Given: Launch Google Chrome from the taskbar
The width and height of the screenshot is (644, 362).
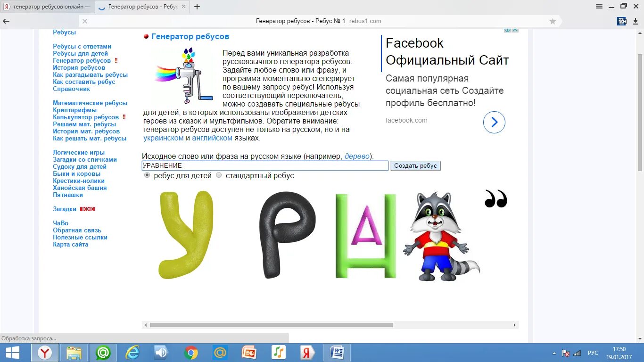Looking at the screenshot, I should pos(191,353).
